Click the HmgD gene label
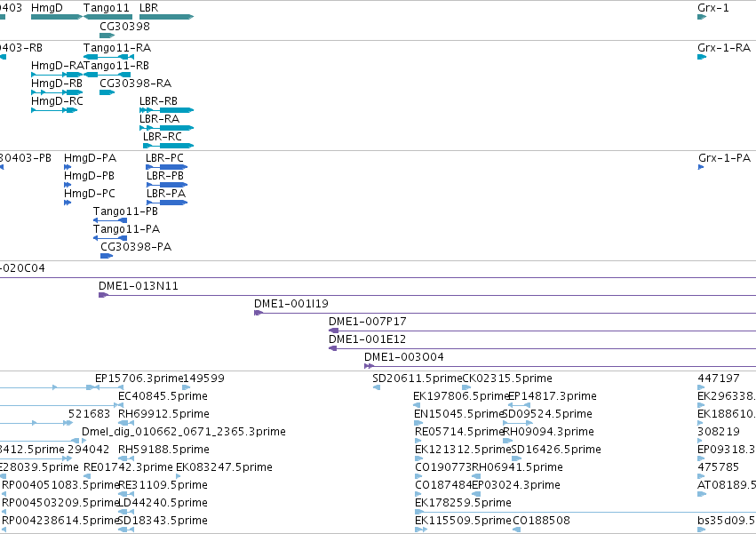756x534 pixels. click(x=47, y=8)
